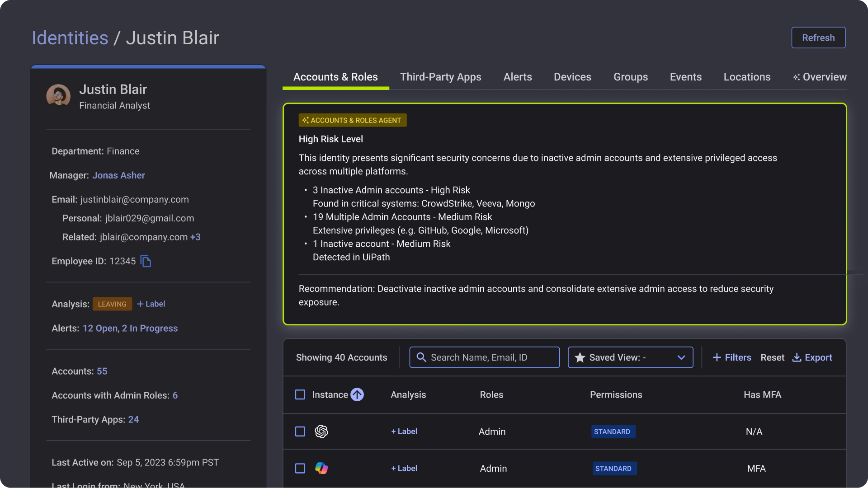Screen dimensions: 868x488
Task: Click the Saved View star icon
Action: 580,357
